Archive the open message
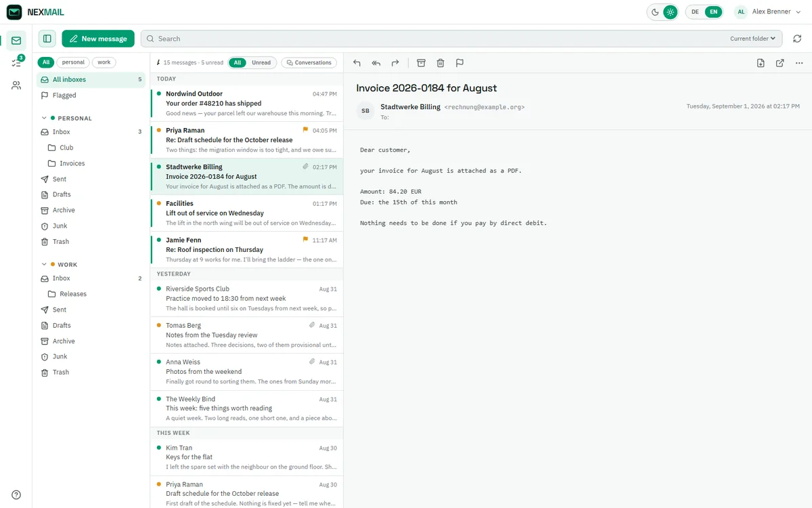Screen dimensions: 812x508 pyautogui.click(x=421, y=63)
